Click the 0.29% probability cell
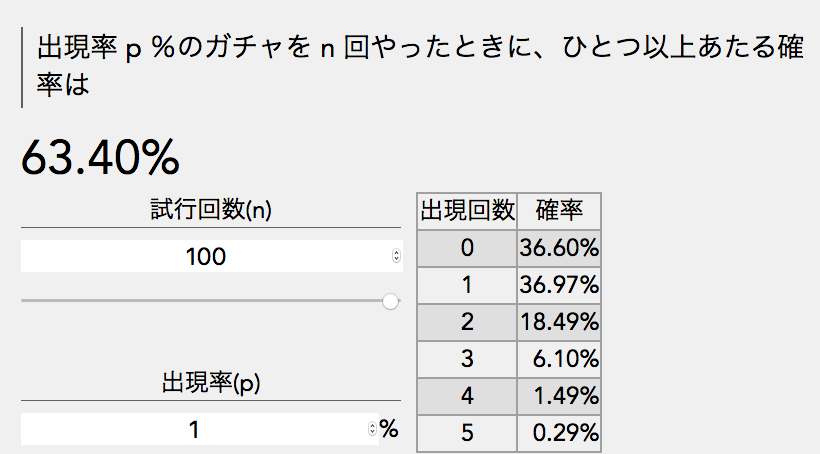820x454 pixels. tap(559, 434)
